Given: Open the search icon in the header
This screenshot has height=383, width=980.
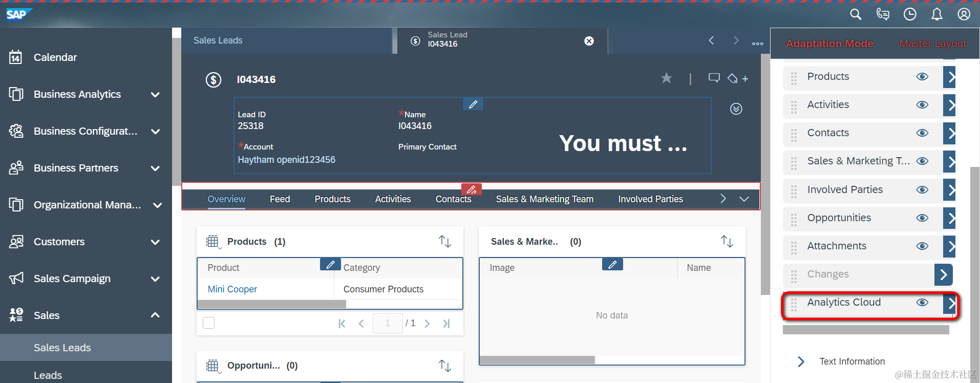Looking at the screenshot, I should coord(856,14).
